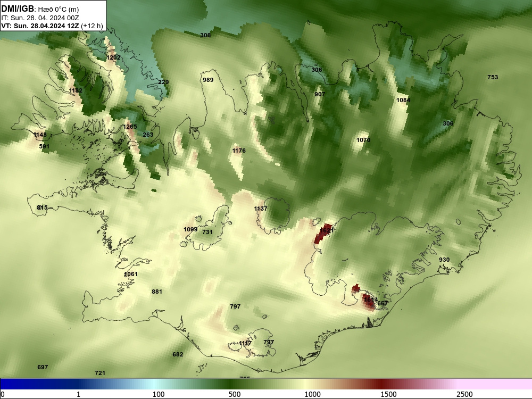This screenshot has height=399, width=532.
Task: Click the 1614 value on dark red patch
Action: (370, 300)
